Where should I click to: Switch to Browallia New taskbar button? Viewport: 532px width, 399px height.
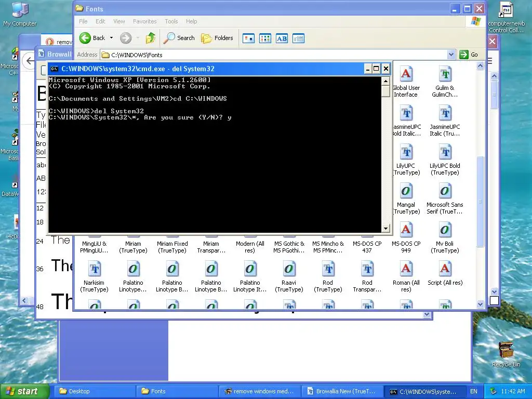point(342,391)
